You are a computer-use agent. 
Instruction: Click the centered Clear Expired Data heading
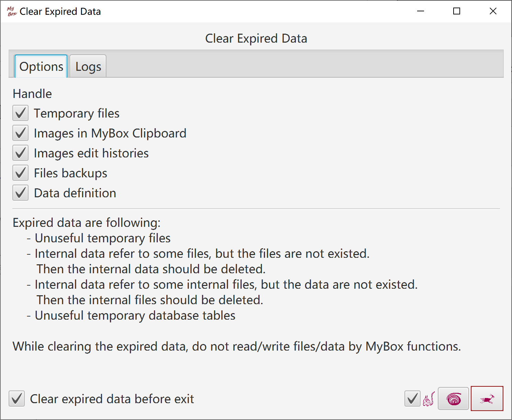pos(256,38)
